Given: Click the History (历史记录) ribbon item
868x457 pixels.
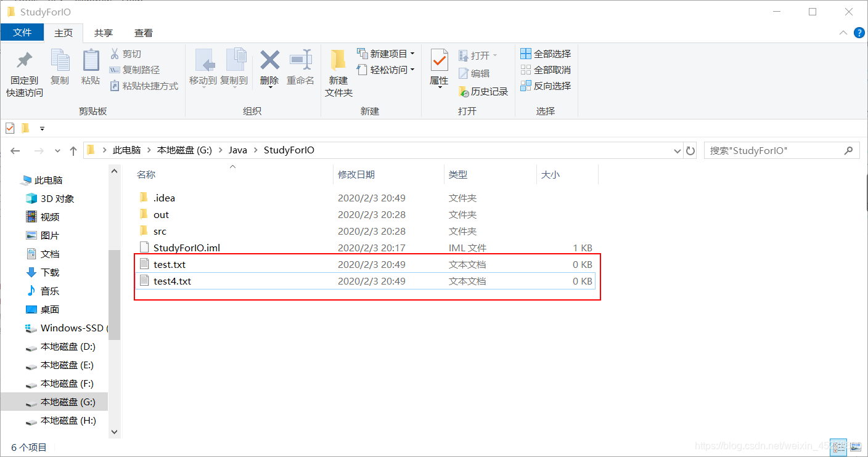Looking at the screenshot, I should [x=483, y=92].
